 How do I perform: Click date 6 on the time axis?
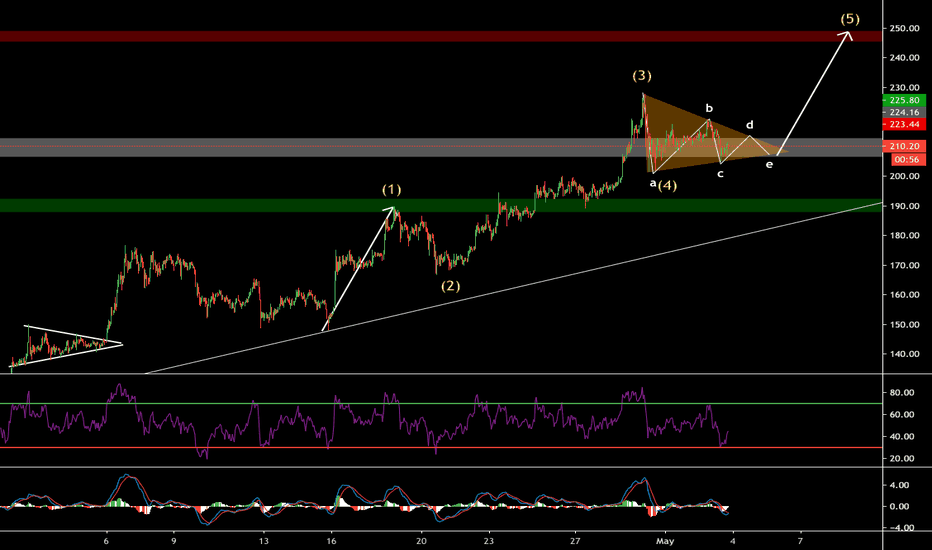(106, 541)
